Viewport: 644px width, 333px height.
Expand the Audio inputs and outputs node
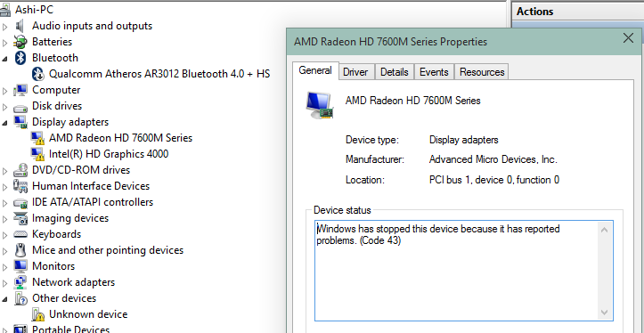coord(5,27)
